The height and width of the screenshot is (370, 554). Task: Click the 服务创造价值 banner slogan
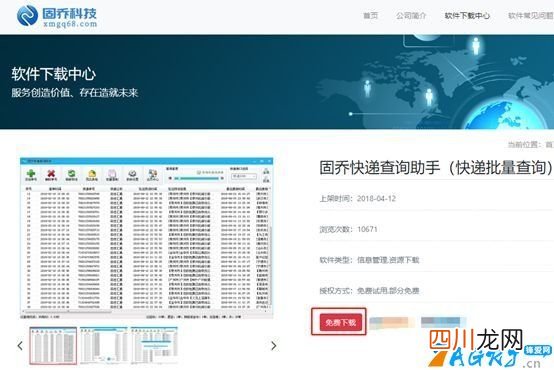75,93
